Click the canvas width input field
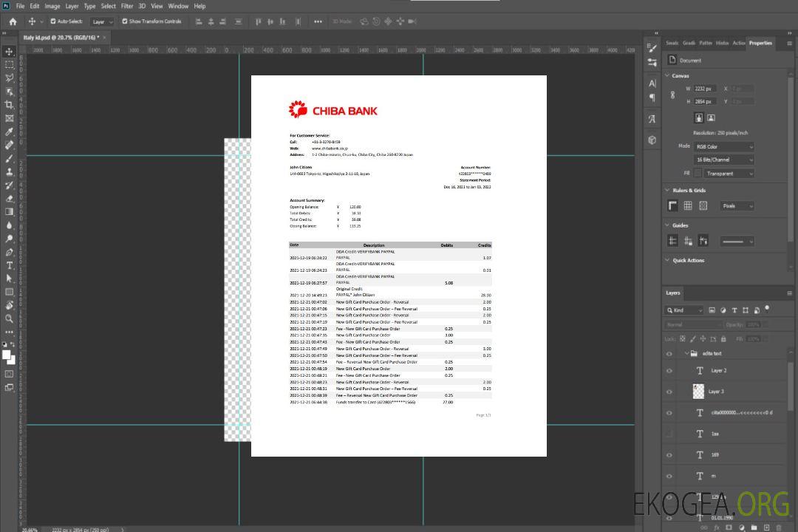This screenshot has height=532, width=798. click(705, 89)
